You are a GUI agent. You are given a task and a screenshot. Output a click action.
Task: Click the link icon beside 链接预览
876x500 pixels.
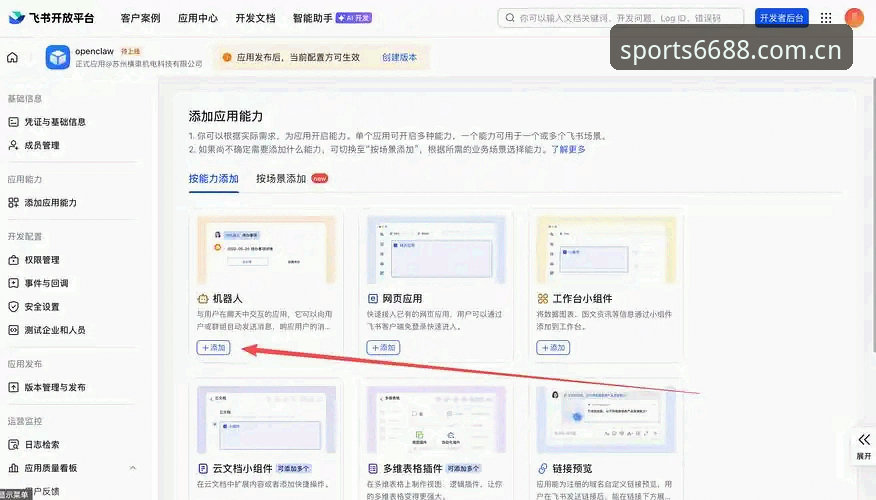click(542, 468)
